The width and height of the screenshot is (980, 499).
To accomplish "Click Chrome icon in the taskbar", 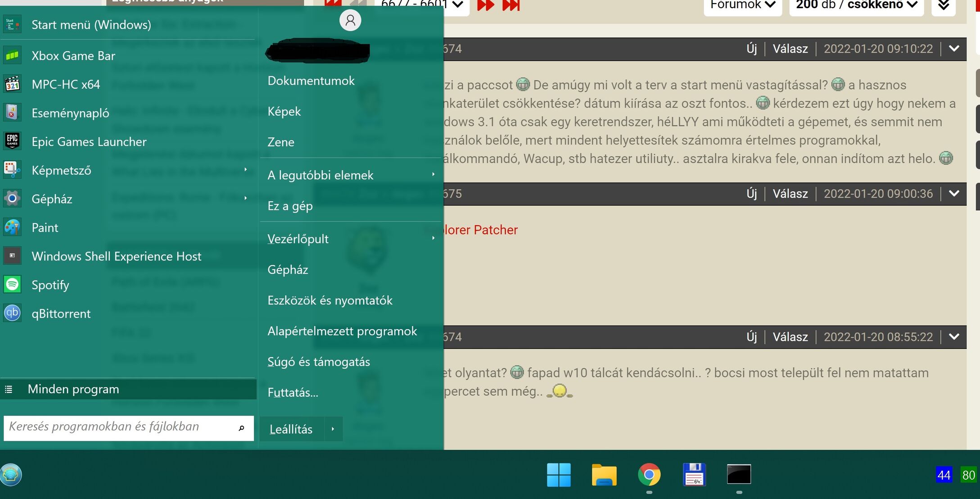I will pos(649,475).
